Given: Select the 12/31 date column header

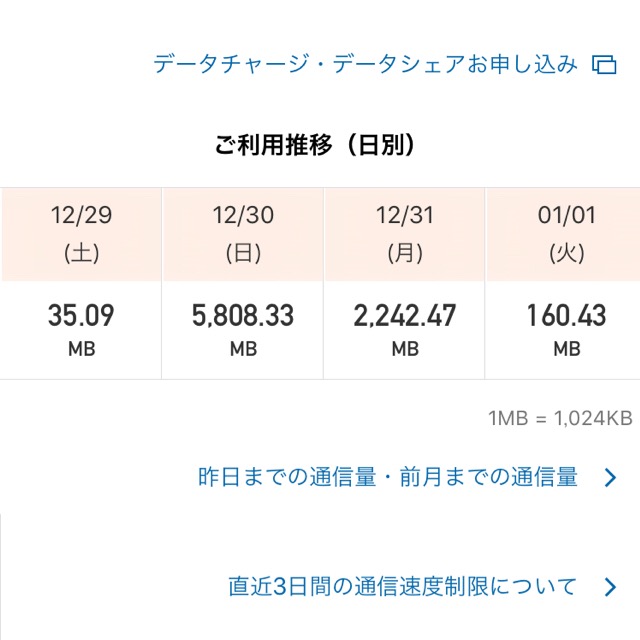Looking at the screenshot, I should click(x=405, y=215).
